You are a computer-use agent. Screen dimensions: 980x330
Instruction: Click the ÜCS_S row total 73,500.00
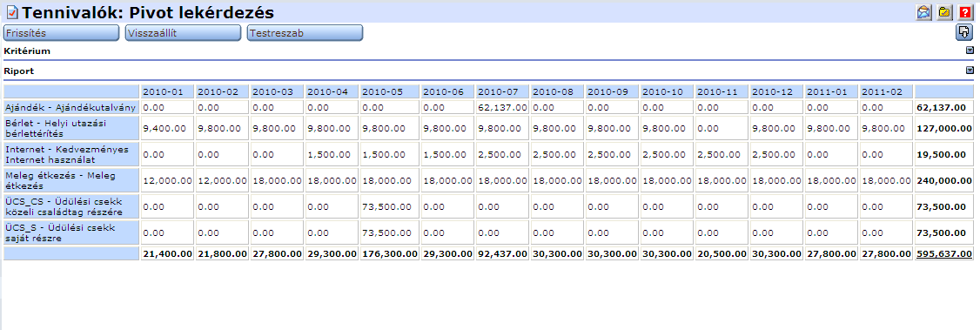[x=944, y=232]
